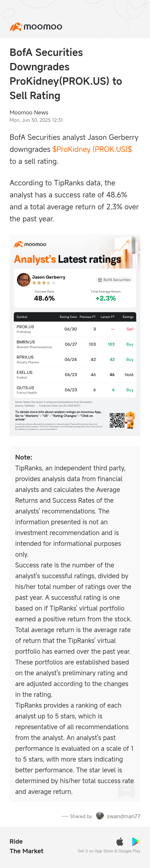Click the moomoo logo inside ratings card

pos(30,244)
